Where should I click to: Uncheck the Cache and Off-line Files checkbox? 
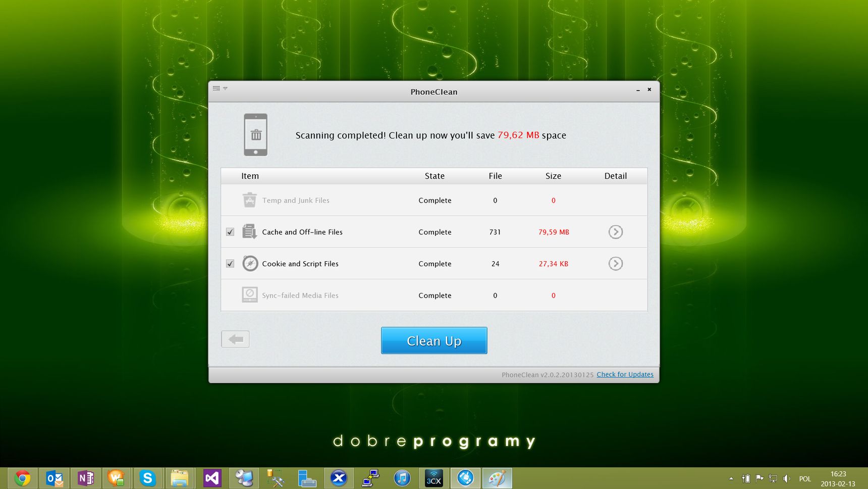coord(230,232)
